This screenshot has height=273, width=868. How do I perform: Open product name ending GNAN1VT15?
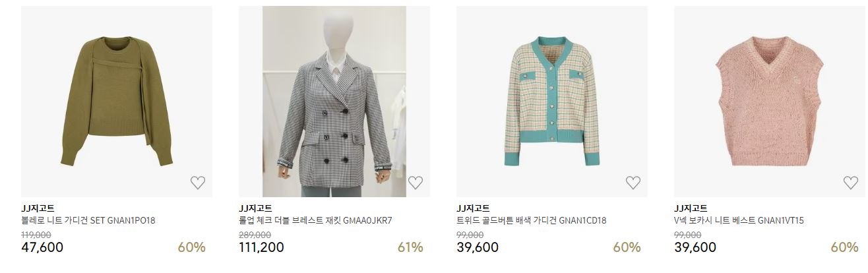tap(739, 221)
